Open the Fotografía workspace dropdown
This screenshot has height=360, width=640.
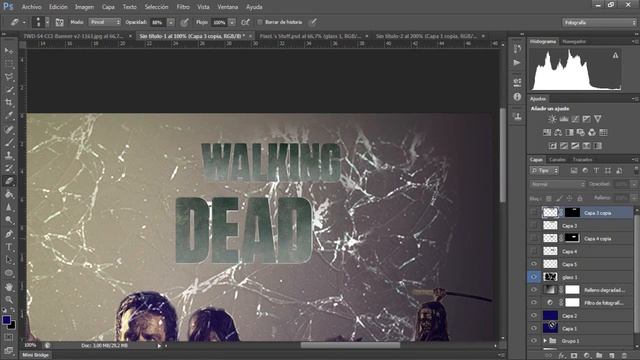[599, 23]
